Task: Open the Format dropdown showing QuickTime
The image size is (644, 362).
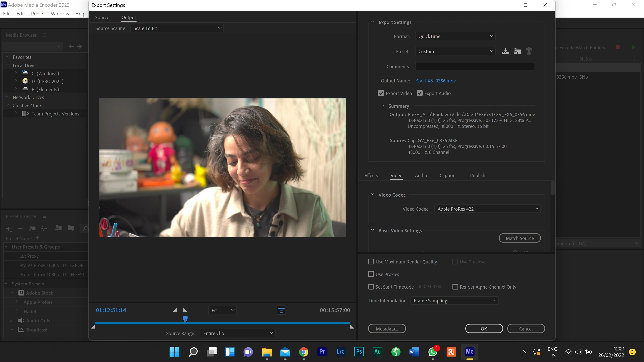Action: coord(455,36)
